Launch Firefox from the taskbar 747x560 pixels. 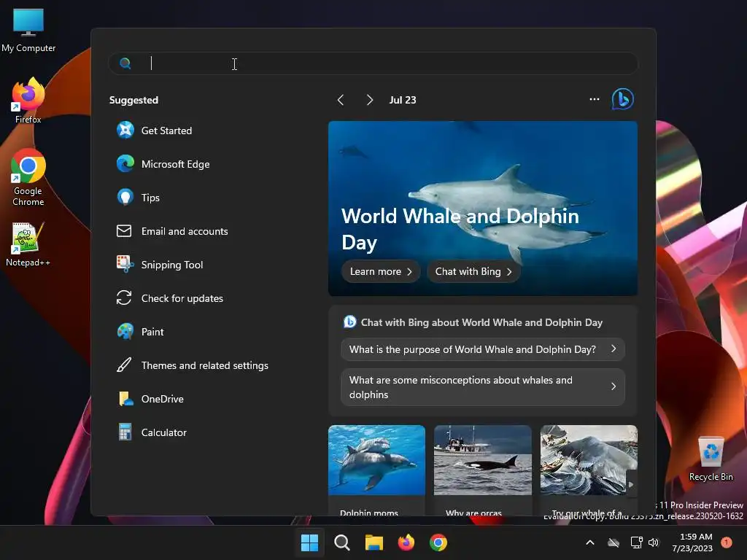(406, 542)
